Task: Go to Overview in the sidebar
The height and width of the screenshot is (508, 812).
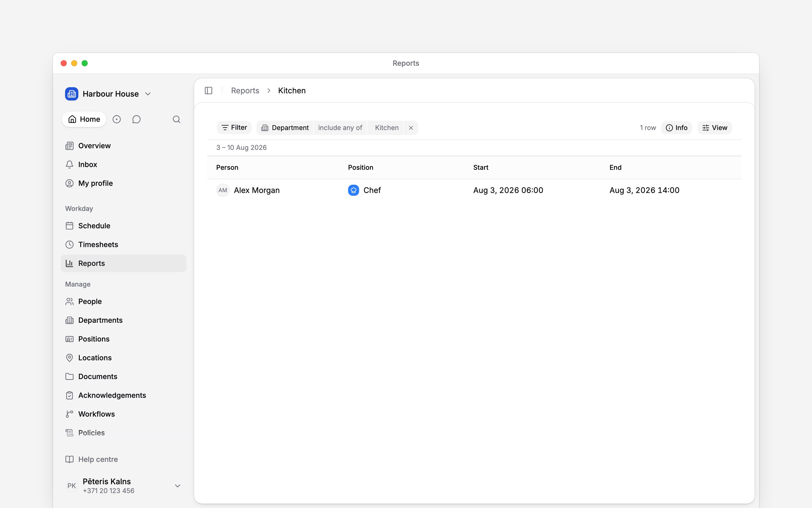Action: pos(123,146)
